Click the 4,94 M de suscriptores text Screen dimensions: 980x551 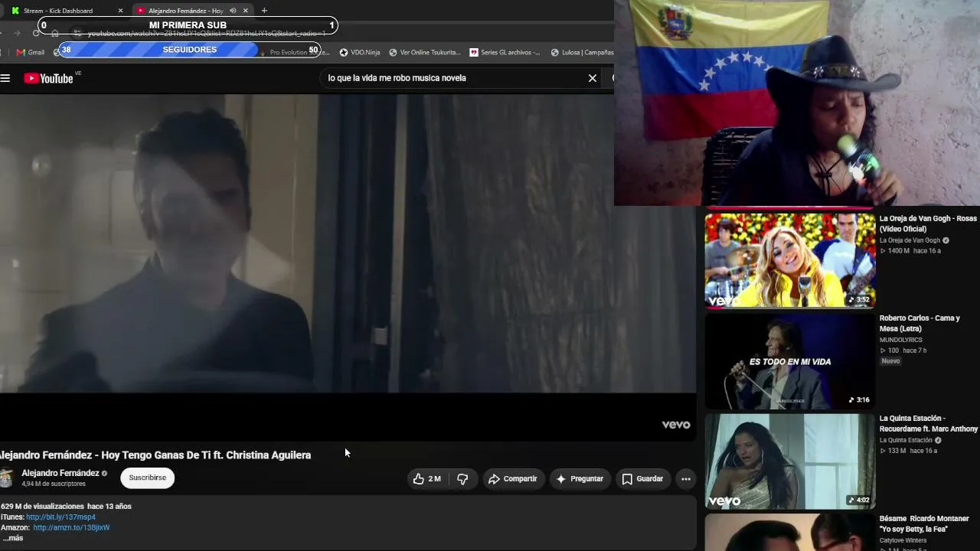coord(54,484)
